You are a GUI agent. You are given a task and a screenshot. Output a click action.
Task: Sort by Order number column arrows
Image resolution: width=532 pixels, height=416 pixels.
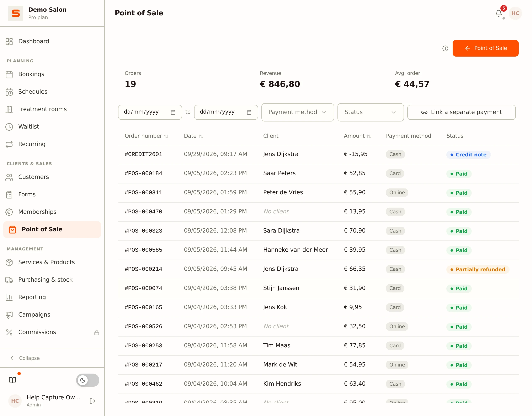pyautogui.click(x=166, y=136)
